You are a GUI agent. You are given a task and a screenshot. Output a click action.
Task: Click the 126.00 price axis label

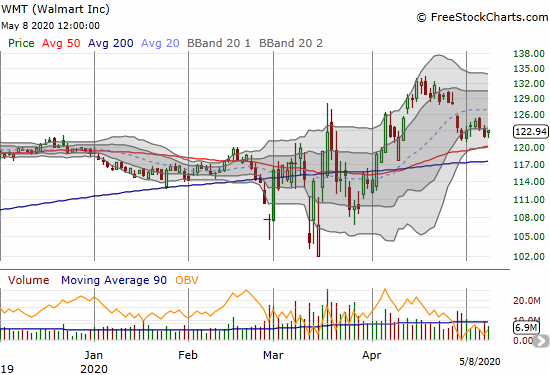click(529, 114)
